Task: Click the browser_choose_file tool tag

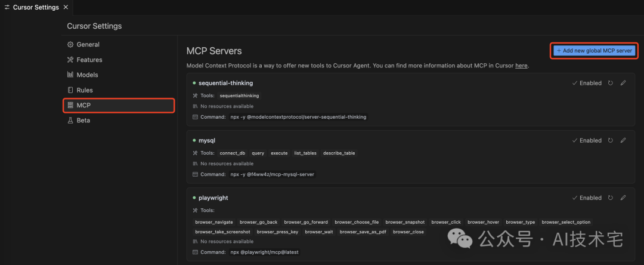Action: point(357,222)
